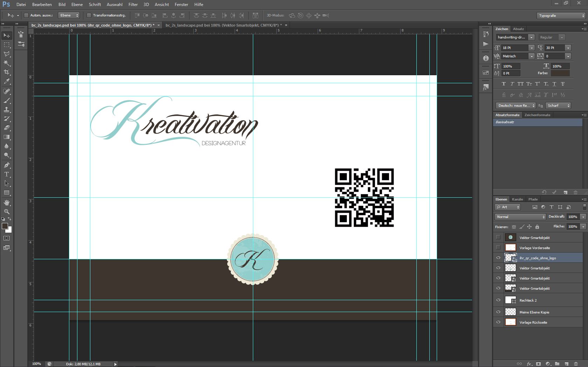Screen dimensions: 588x367
Task: Open the Filter menu
Action: [133, 5]
